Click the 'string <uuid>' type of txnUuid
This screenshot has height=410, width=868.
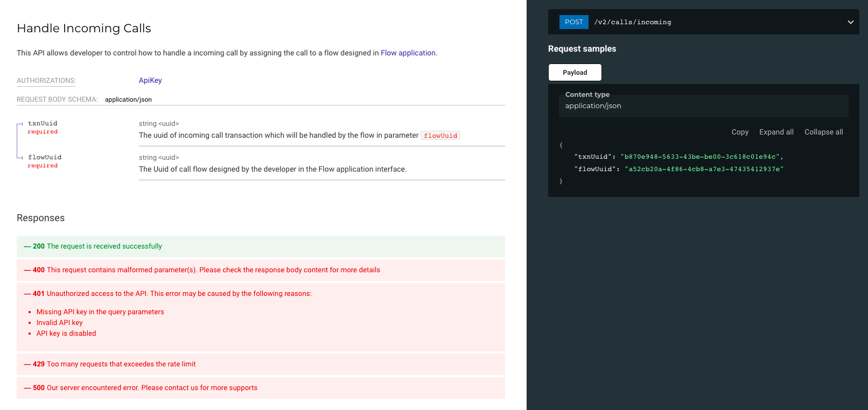tap(159, 124)
